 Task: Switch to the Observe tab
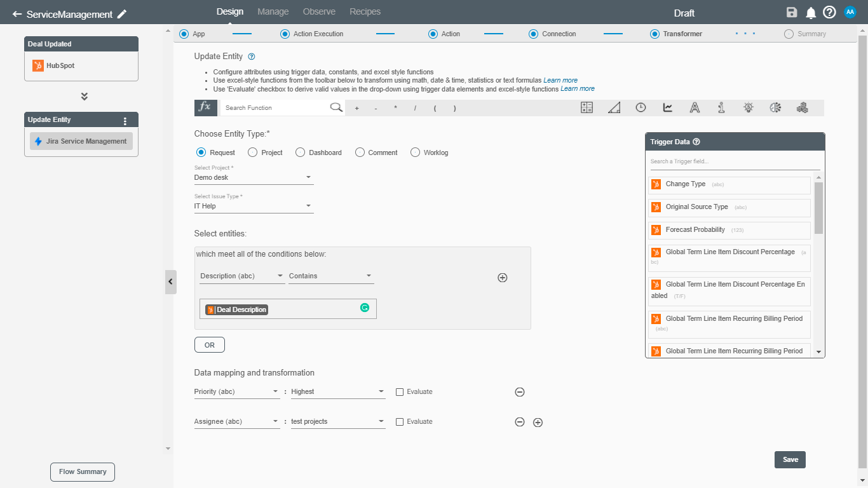(x=319, y=11)
